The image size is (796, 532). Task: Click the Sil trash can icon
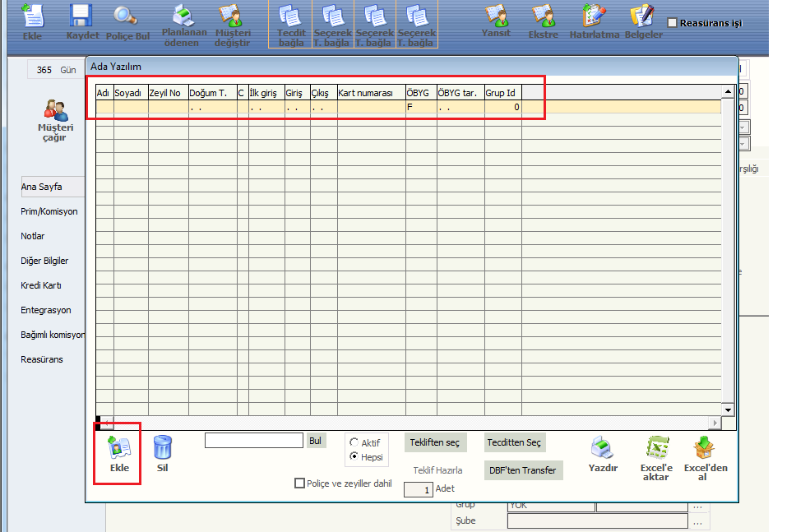[x=163, y=448]
